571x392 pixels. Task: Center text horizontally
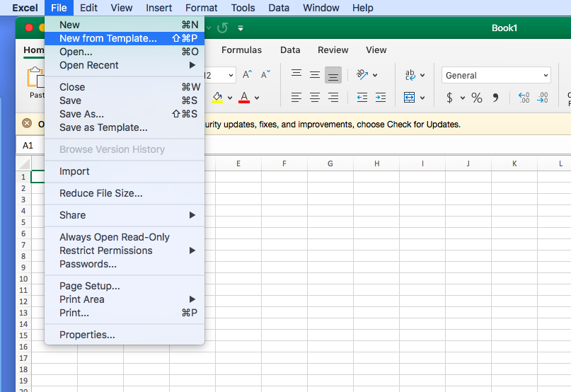click(315, 98)
